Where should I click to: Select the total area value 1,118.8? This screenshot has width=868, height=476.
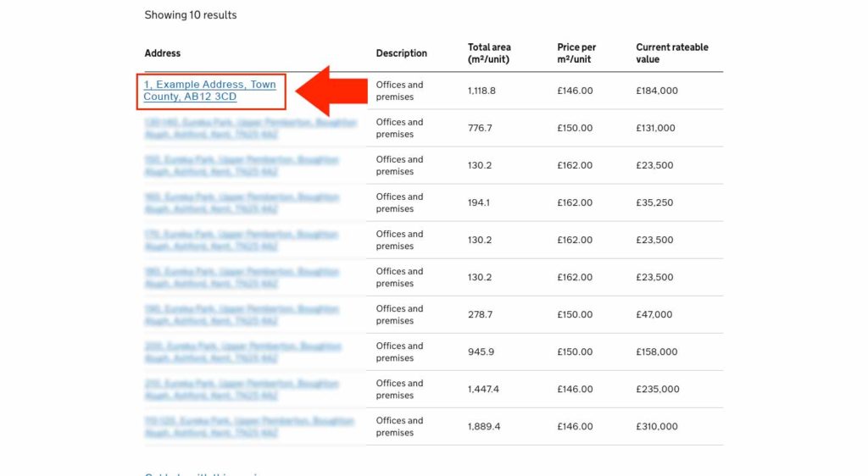(x=481, y=91)
